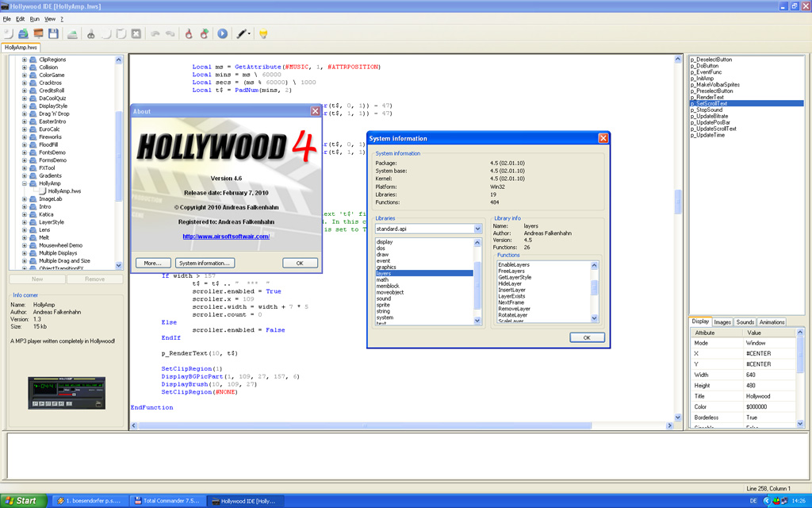This screenshot has height=508, width=812.
Task: Click the Delete X toolbar icon
Action: [136, 33]
